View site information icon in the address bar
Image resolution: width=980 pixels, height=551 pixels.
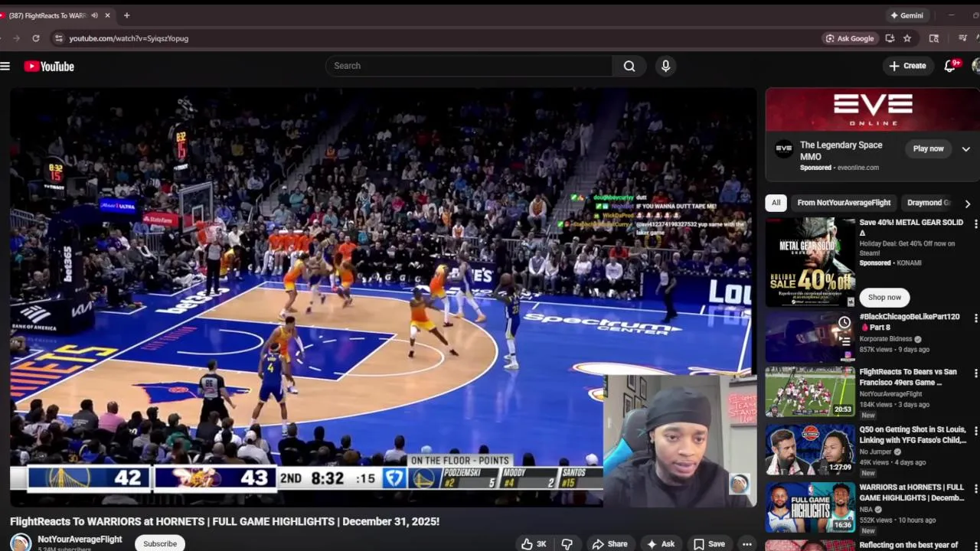point(58,38)
